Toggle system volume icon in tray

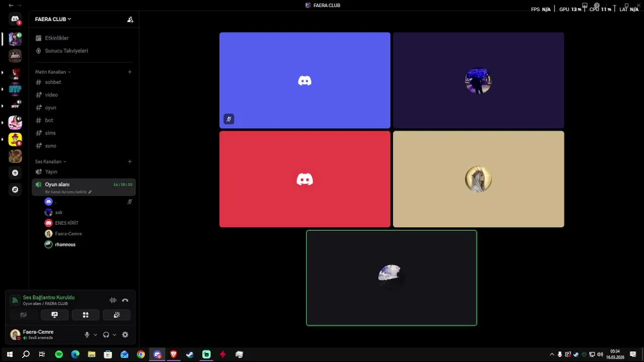pos(600,354)
